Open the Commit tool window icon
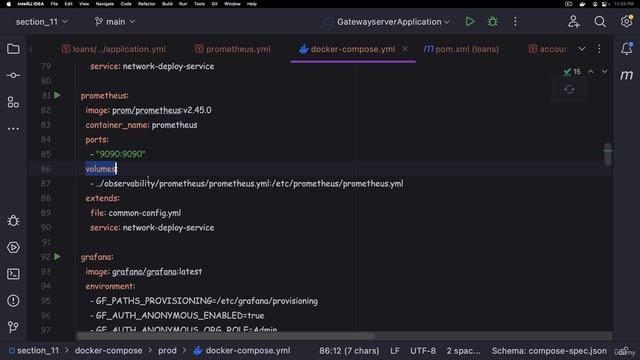This screenshot has height=360, width=640. click(13, 76)
